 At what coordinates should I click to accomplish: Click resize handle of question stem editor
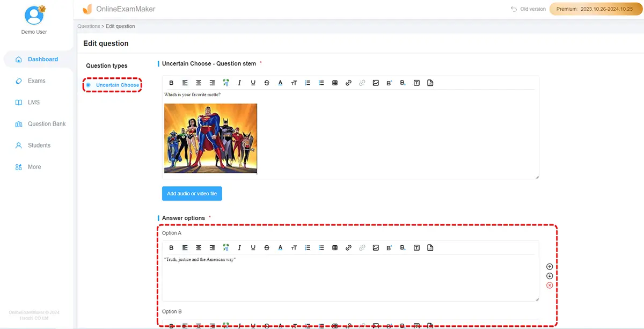[537, 177]
